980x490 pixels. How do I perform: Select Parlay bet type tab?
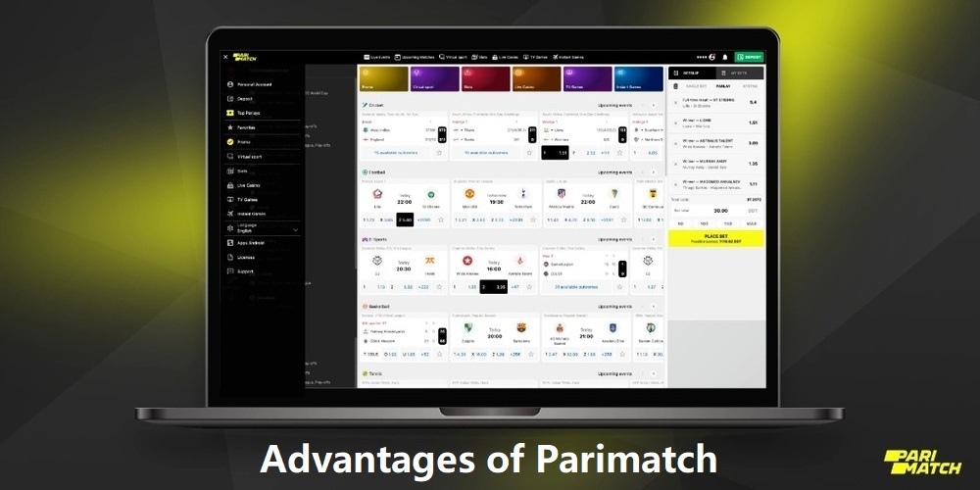tap(723, 86)
